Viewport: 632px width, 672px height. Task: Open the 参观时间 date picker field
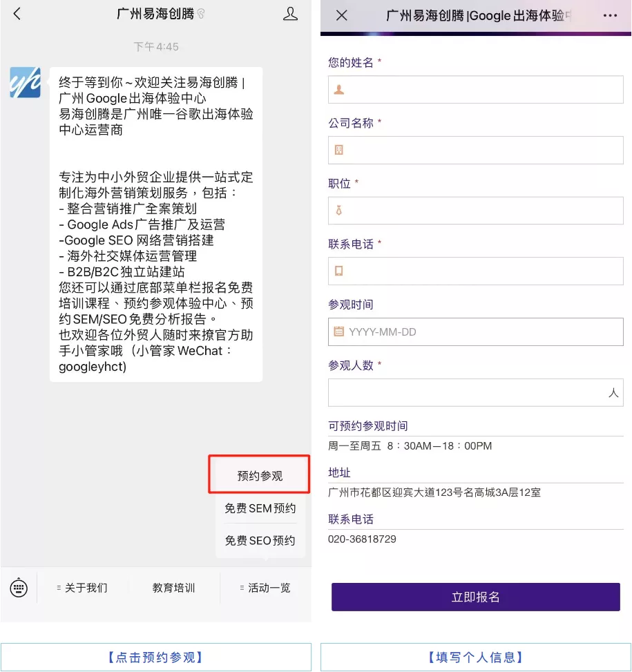476,332
